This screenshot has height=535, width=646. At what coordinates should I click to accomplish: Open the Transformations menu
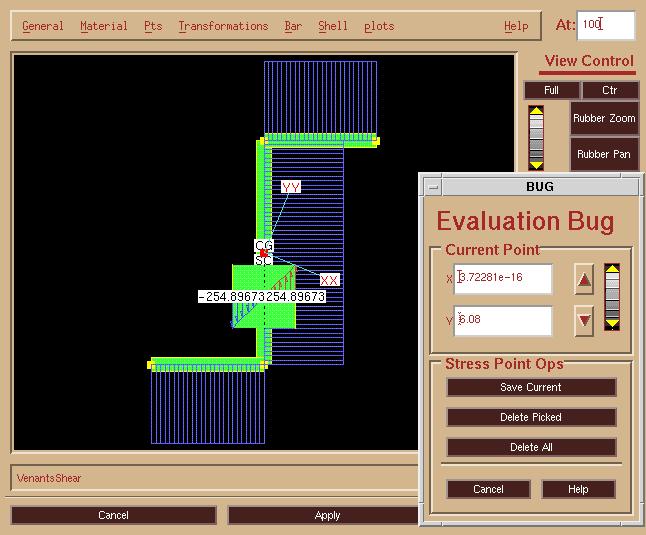pos(223,26)
